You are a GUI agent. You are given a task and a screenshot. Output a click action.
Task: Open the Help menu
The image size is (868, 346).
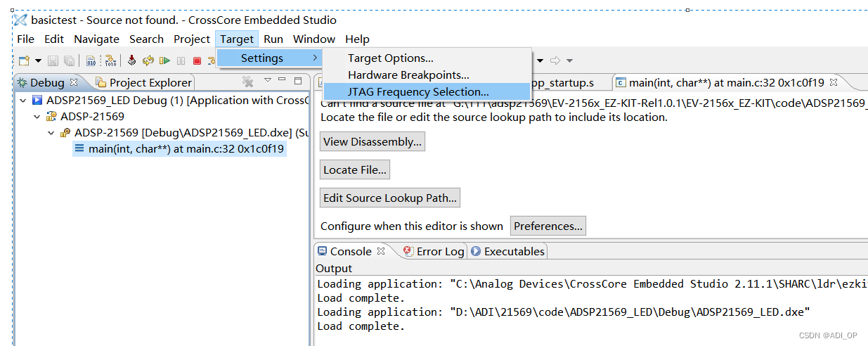(x=357, y=39)
